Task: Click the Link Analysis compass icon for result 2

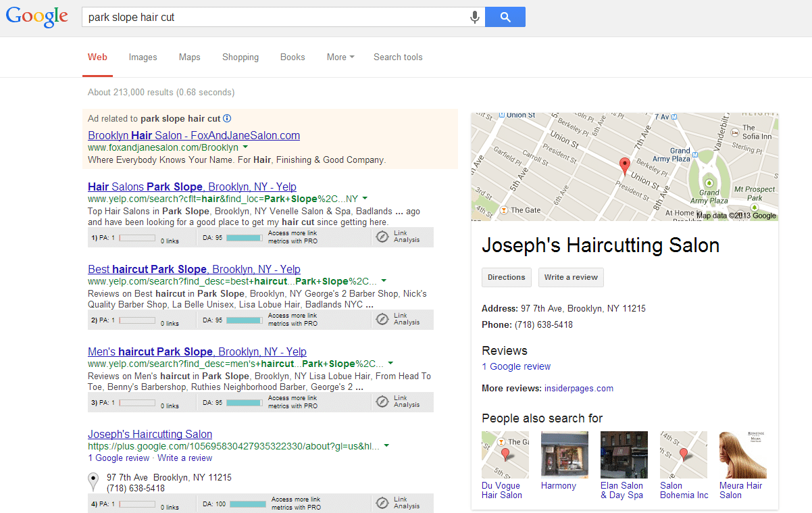Action: (x=382, y=319)
